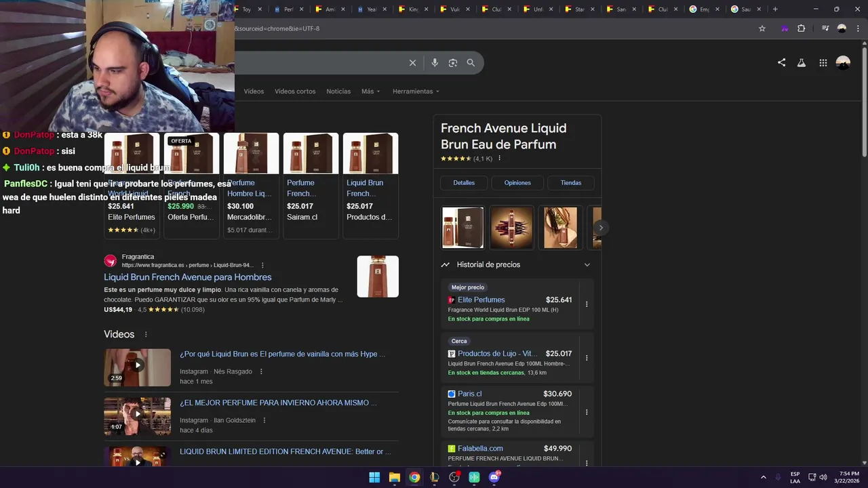Screen dimensions: 868x488
Task: Open Search Labs flask icon
Action: click(x=802, y=62)
